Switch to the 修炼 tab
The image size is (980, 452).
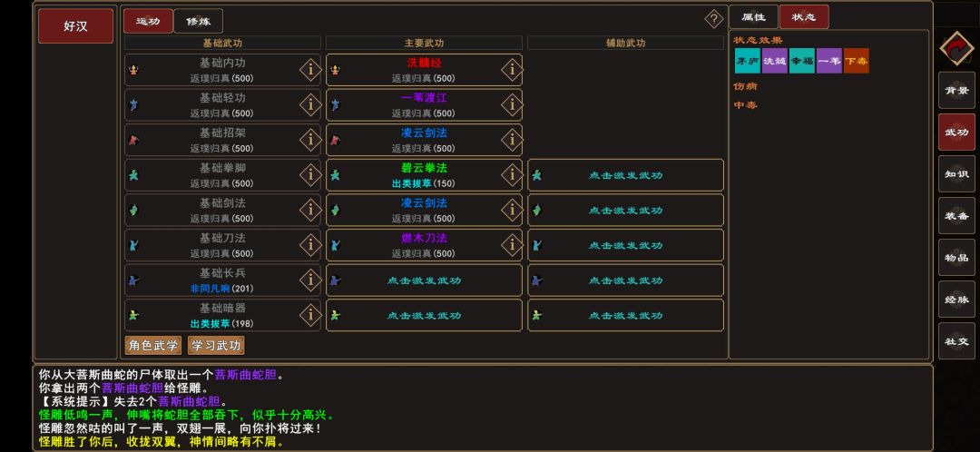click(x=198, y=21)
